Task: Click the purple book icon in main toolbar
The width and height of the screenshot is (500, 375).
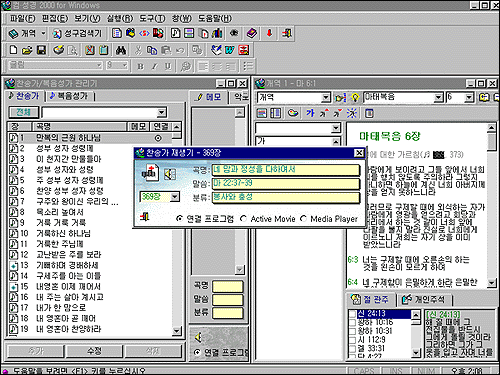Action: click(252, 33)
